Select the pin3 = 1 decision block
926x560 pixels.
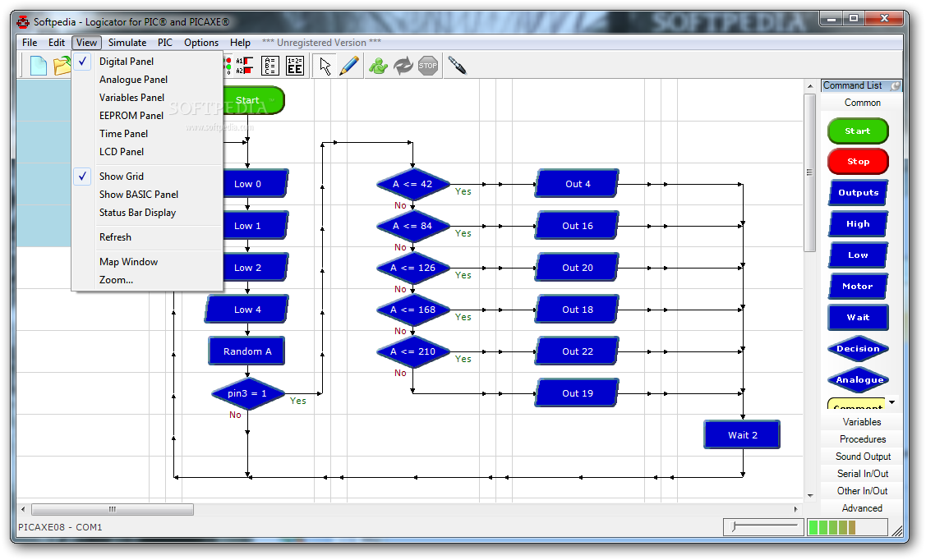tap(247, 393)
